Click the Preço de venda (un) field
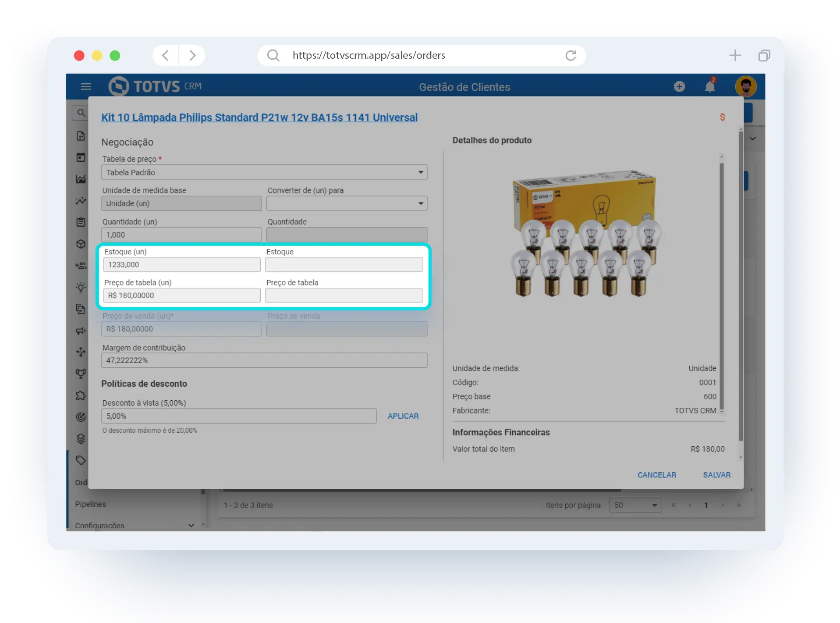 point(181,329)
